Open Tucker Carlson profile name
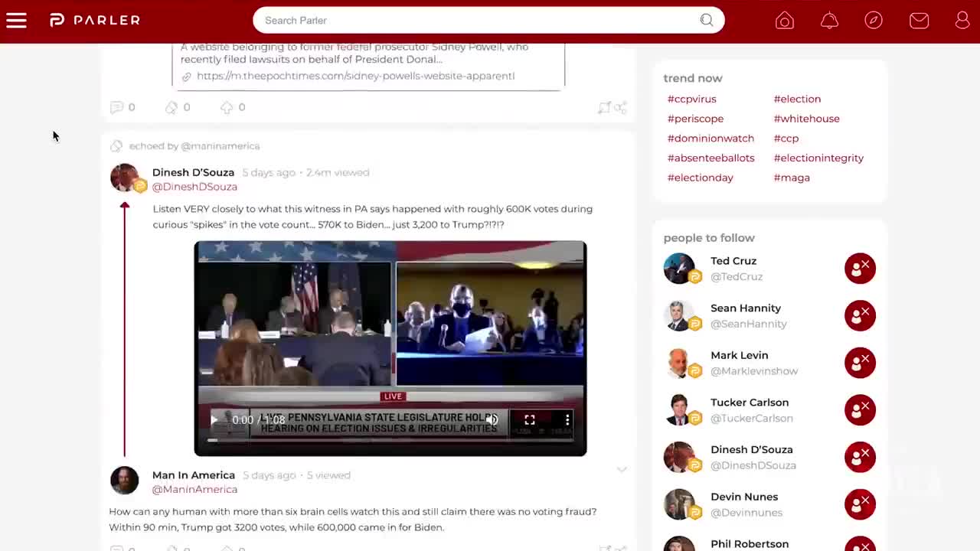The height and width of the screenshot is (551, 980). click(750, 403)
